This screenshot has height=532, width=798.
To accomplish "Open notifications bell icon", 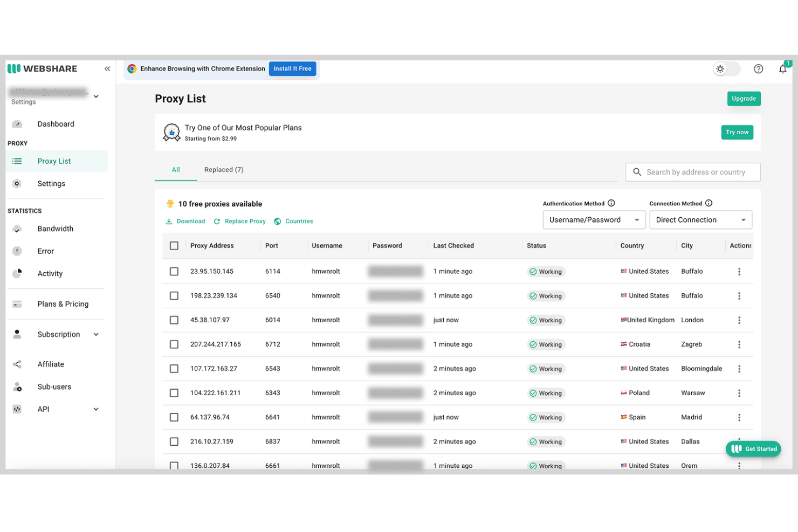I will (x=782, y=68).
